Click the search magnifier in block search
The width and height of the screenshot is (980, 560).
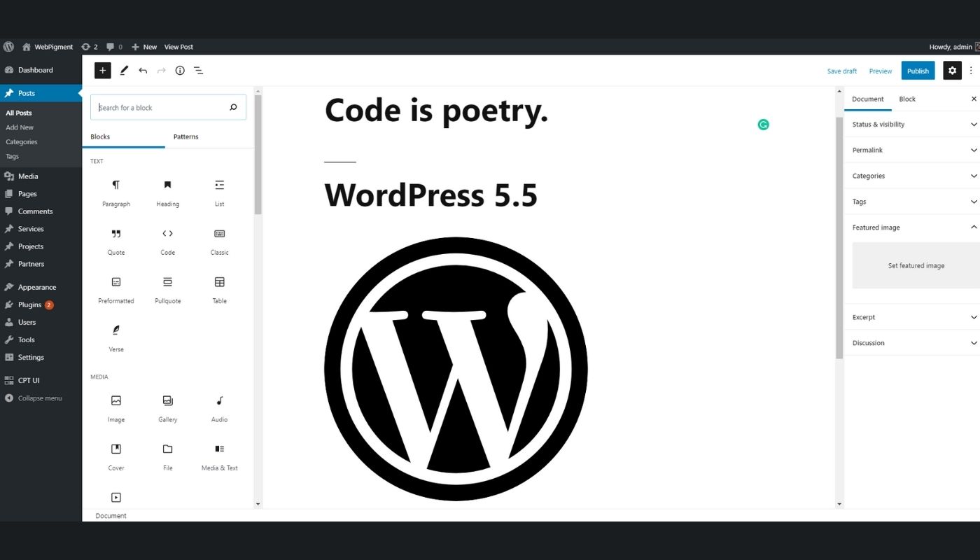(233, 107)
